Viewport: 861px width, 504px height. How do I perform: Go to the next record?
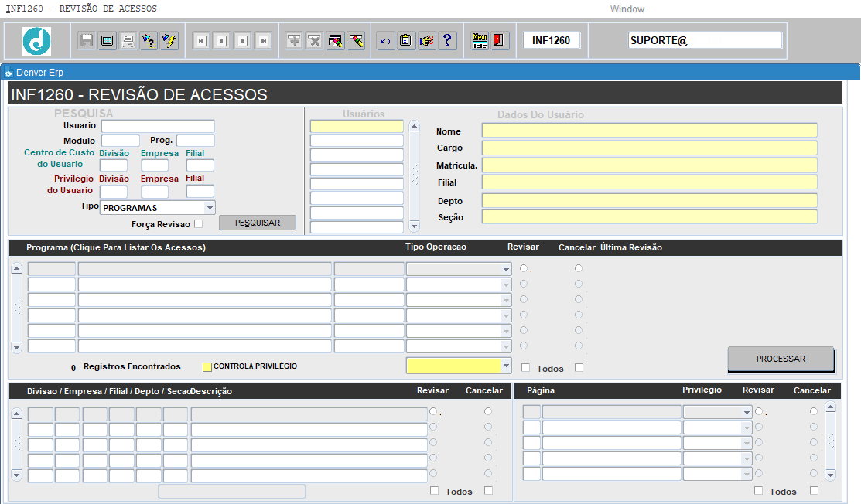tap(243, 41)
